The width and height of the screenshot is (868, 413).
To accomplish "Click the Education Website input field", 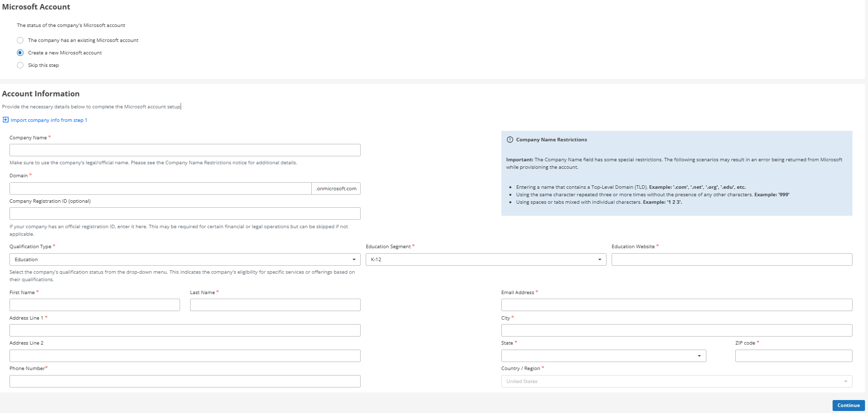I will coord(732,260).
